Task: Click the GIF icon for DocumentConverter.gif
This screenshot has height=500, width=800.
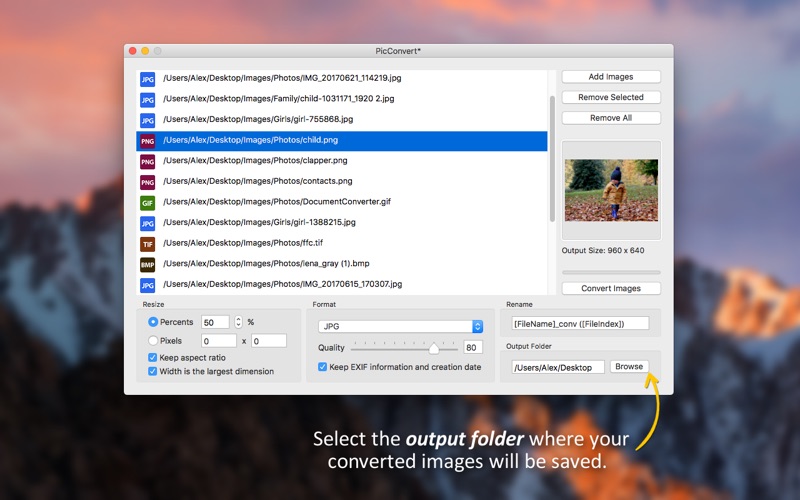Action: click(147, 203)
